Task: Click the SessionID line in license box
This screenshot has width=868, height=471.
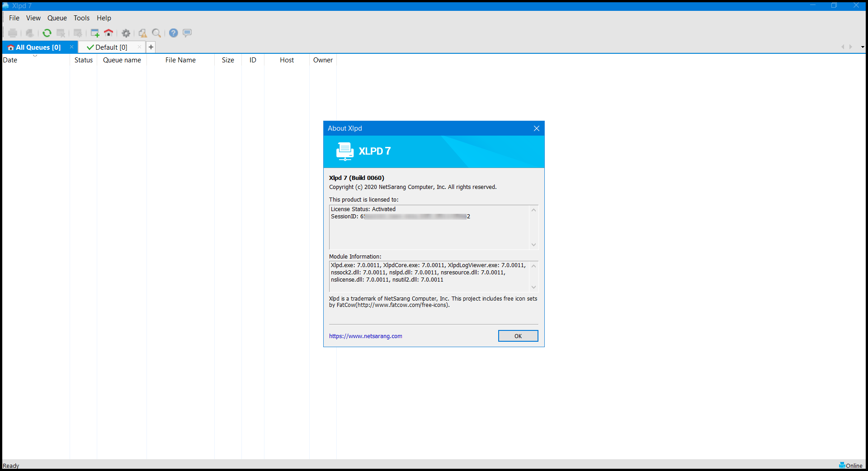Action: pyautogui.click(x=401, y=217)
